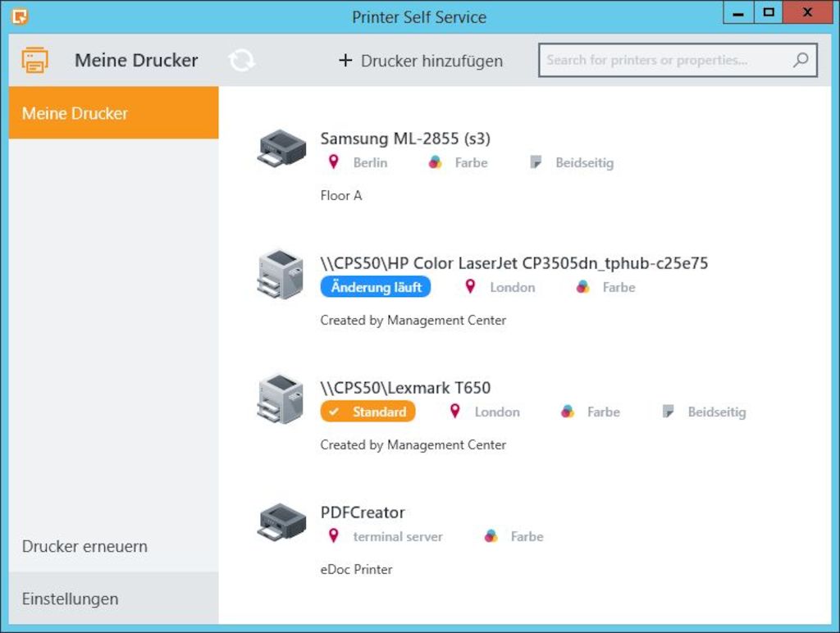
Task: Click the color icon on HP LaserJet row
Action: [583, 287]
